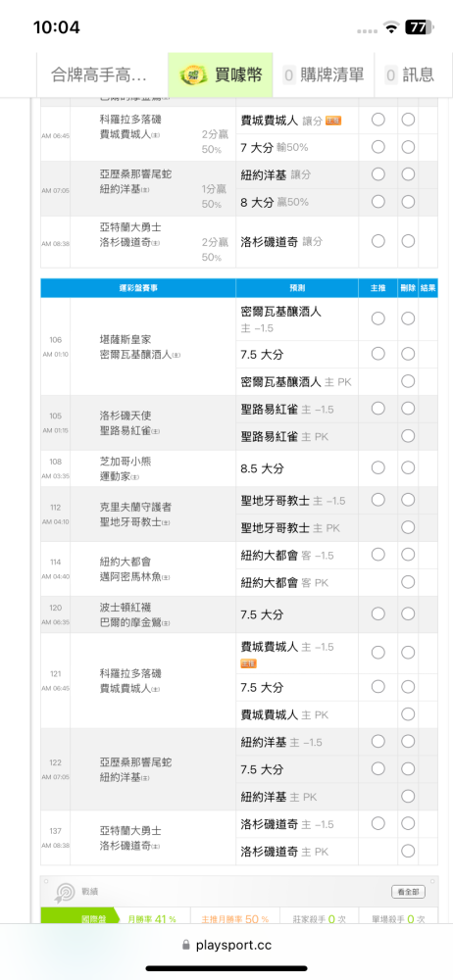Image resolution: width=453 pixels, height=980 pixels.
Task: Tap the playsport.cc address bar
Action: (226, 945)
